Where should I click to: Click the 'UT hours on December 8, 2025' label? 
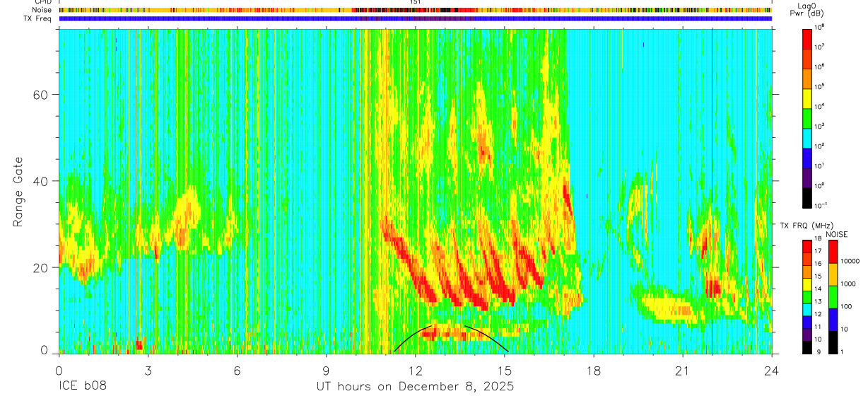coord(415,386)
